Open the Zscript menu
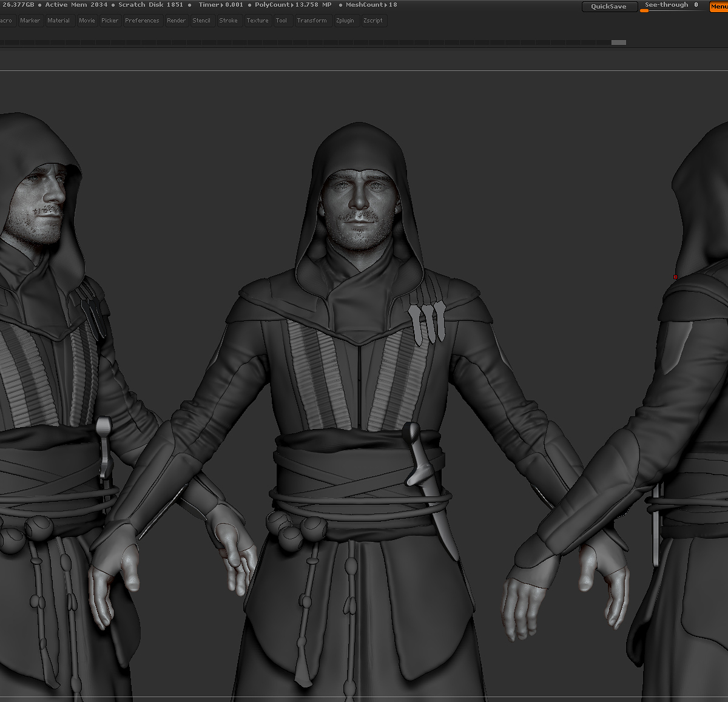 pyautogui.click(x=373, y=21)
